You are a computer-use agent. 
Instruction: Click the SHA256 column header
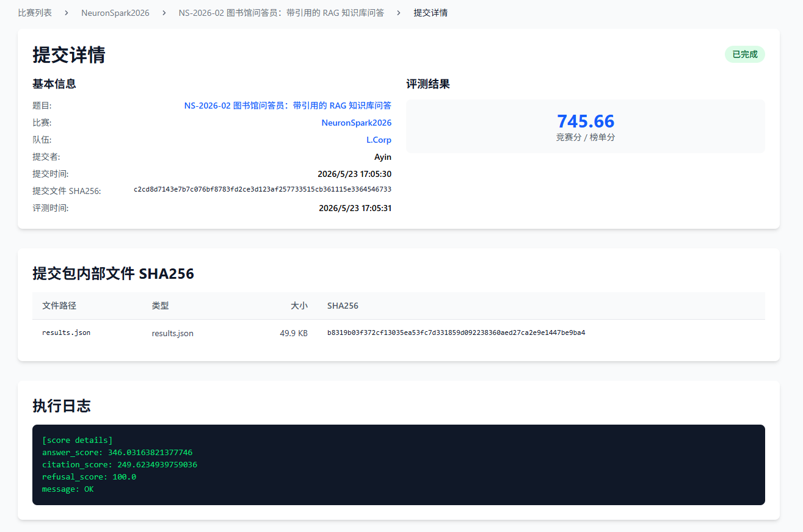point(343,306)
